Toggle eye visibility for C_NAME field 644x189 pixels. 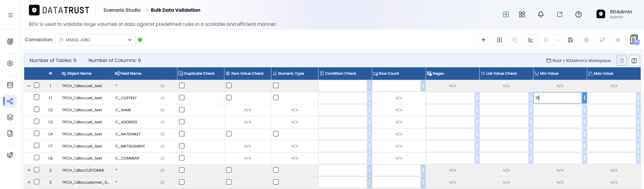pos(162,110)
